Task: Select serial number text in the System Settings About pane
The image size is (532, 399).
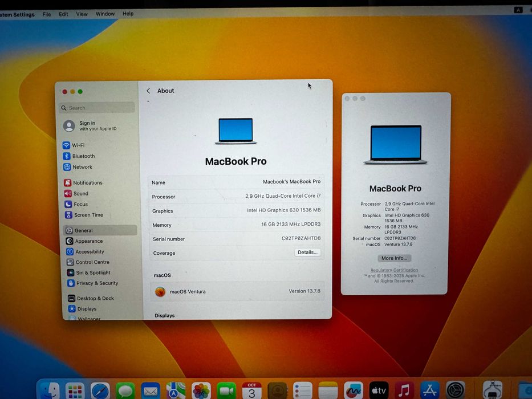Action: (301, 238)
